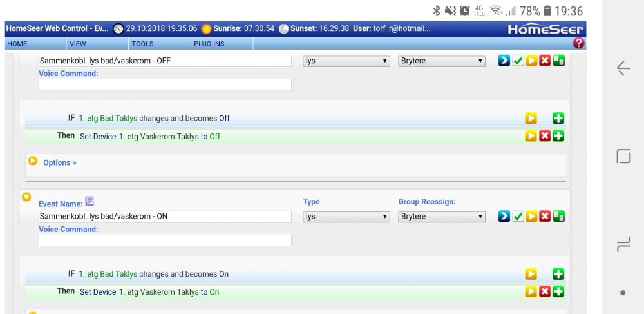The height and width of the screenshot is (314, 644).
Task: Open Group Reassign 'Brytere' dropdown for ON event
Action: 442,217
